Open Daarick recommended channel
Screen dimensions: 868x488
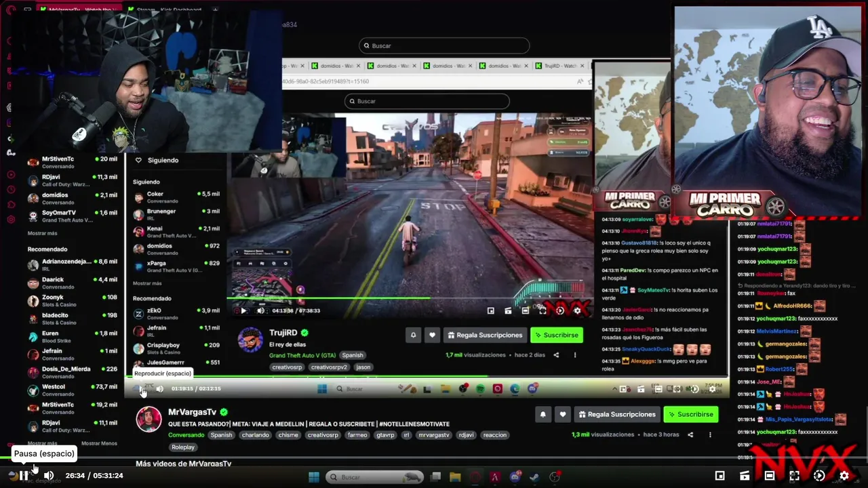click(x=73, y=283)
